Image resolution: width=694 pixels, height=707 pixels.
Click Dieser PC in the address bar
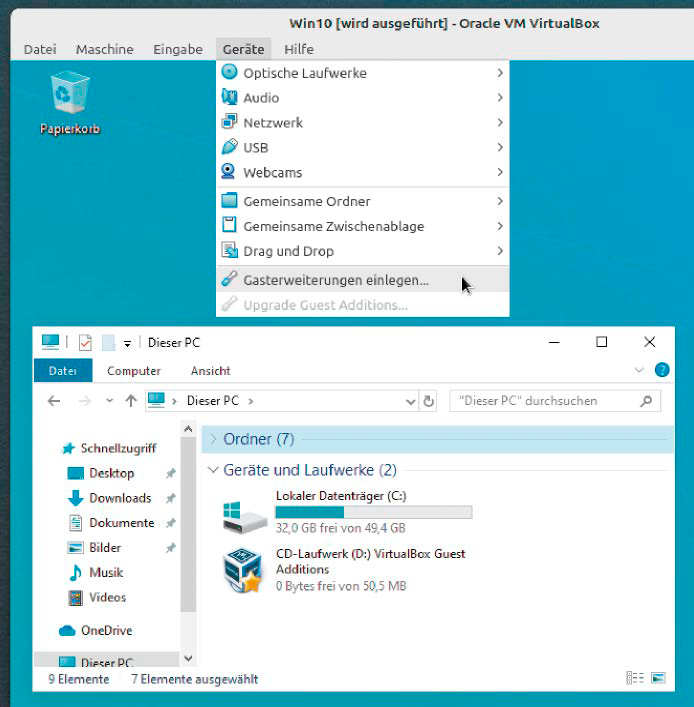pos(212,400)
